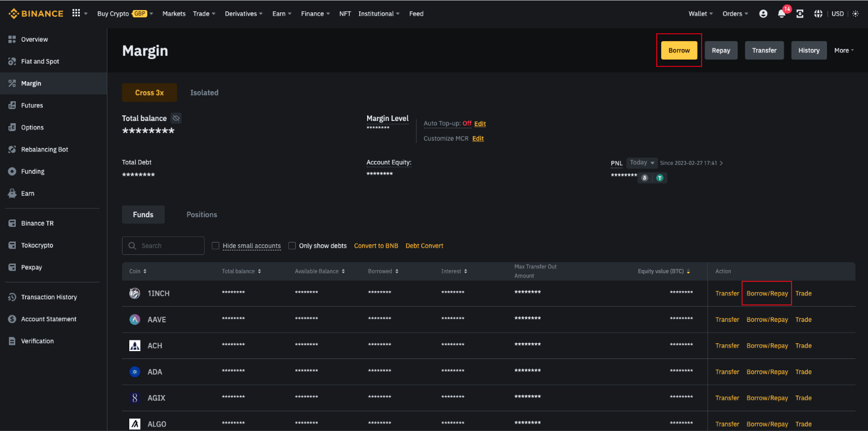
Task: Expand the Derivatives menu
Action: coord(244,14)
